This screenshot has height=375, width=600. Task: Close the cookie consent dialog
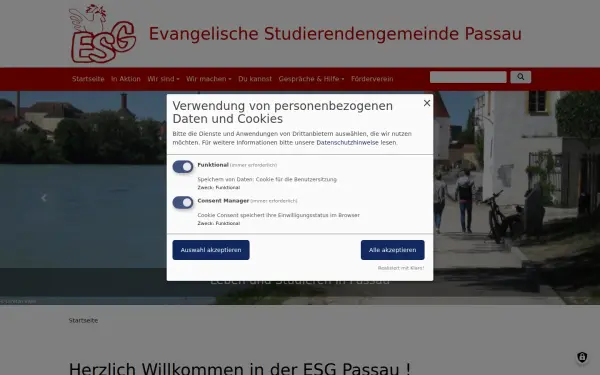pos(427,103)
